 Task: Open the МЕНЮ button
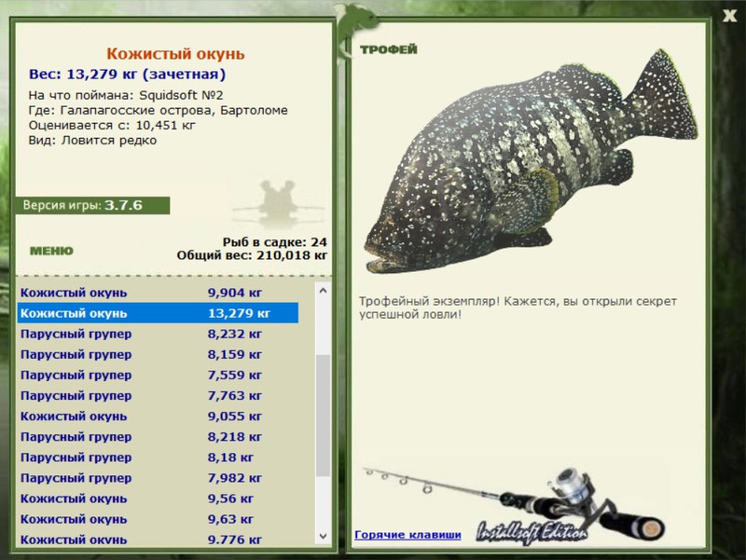pos(51,251)
